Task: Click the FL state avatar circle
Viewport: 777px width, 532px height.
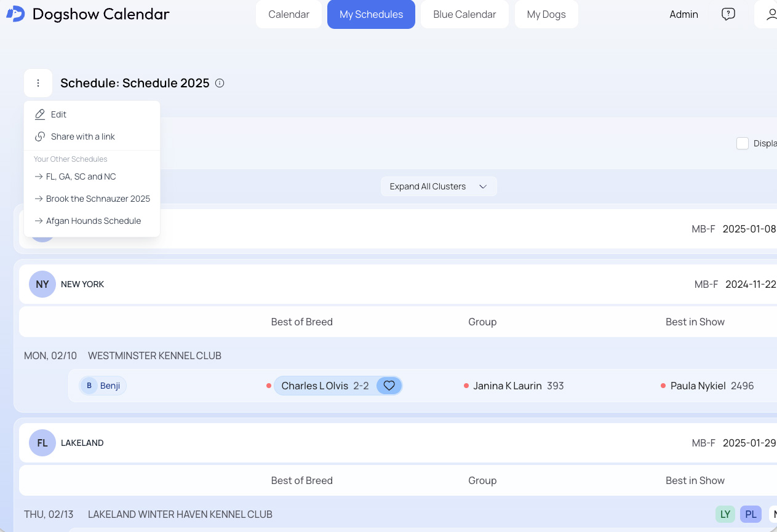Action: coord(42,443)
